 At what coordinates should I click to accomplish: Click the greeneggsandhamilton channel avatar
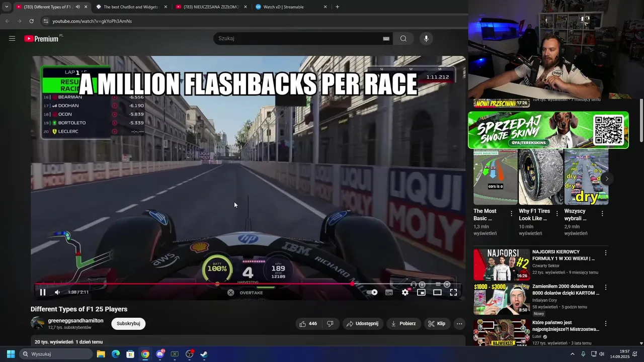pos(37,323)
